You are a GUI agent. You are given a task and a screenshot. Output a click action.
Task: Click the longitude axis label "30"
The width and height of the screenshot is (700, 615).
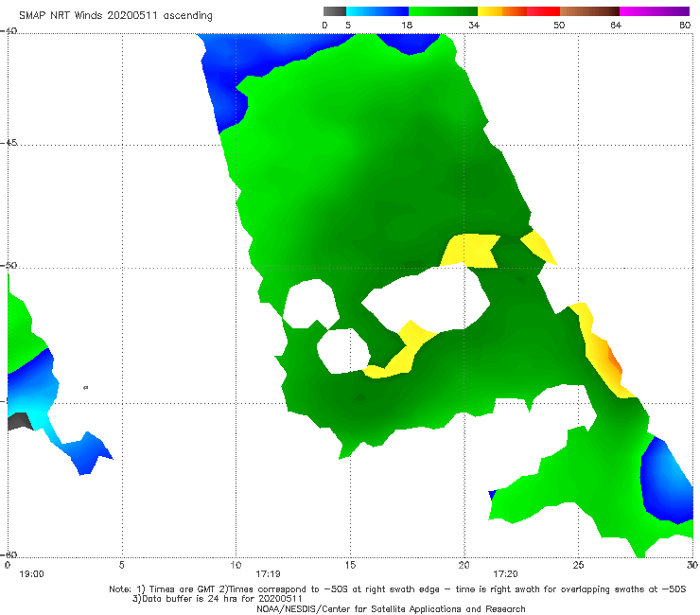(x=692, y=565)
